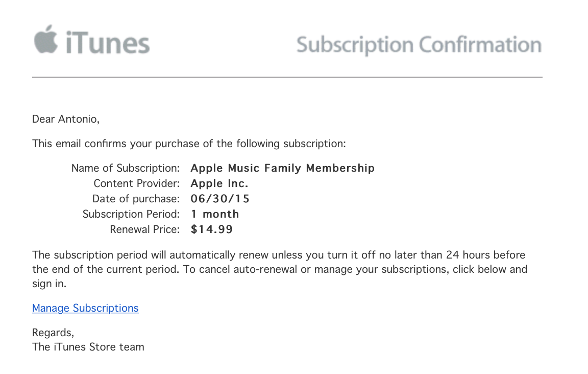Click the horizontal header divider line
Image resolution: width=588 pixels, height=374 pixels.
click(x=287, y=77)
